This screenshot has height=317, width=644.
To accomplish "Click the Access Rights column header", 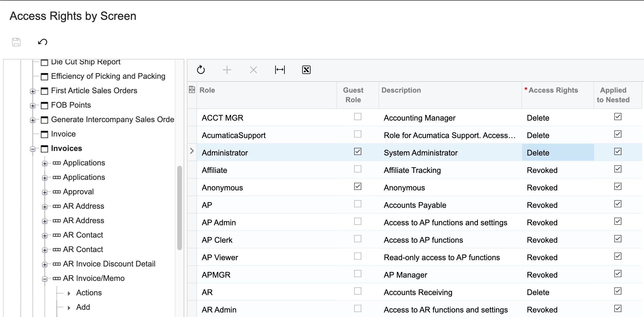I will coord(553,90).
